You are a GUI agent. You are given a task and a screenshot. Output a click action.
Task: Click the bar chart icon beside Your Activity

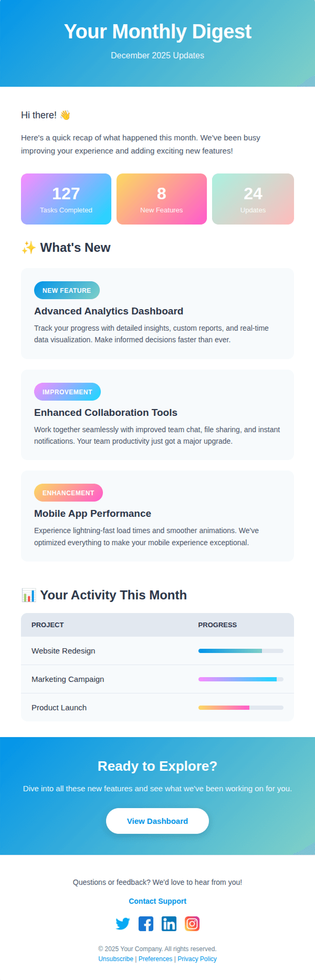pyautogui.click(x=28, y=595)
